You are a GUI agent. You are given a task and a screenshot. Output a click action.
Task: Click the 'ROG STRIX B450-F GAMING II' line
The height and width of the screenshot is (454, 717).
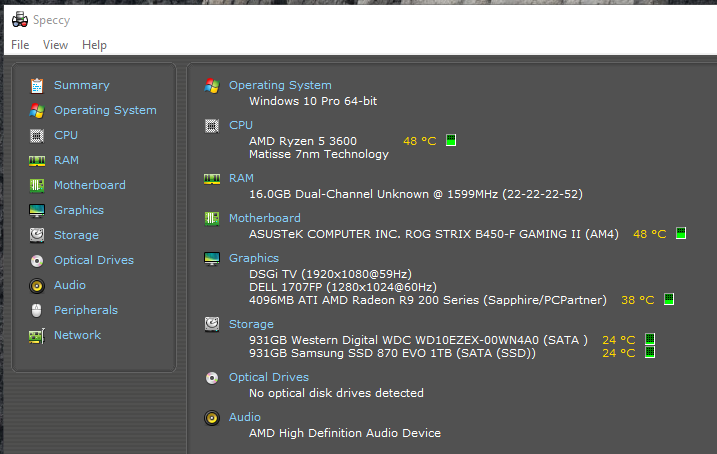[x=433, y=234]
